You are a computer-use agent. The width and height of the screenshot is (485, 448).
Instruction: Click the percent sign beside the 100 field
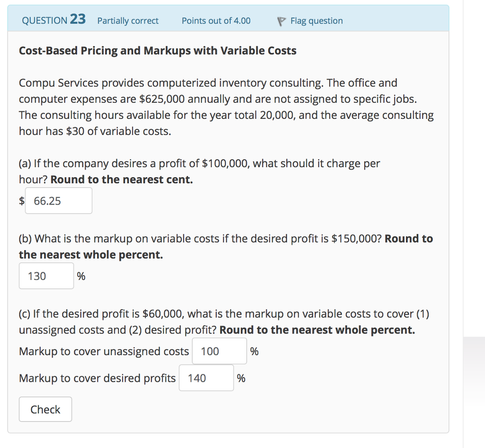[254, 351]
